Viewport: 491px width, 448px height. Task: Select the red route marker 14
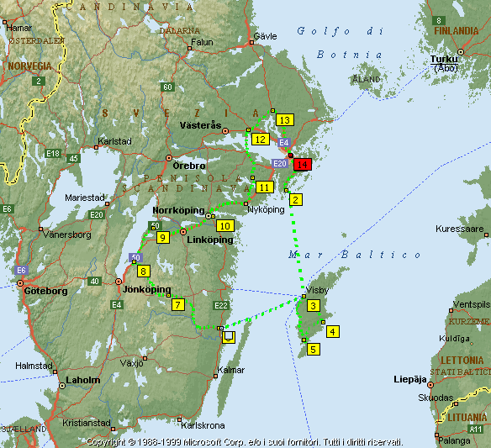tap(303, 165)
